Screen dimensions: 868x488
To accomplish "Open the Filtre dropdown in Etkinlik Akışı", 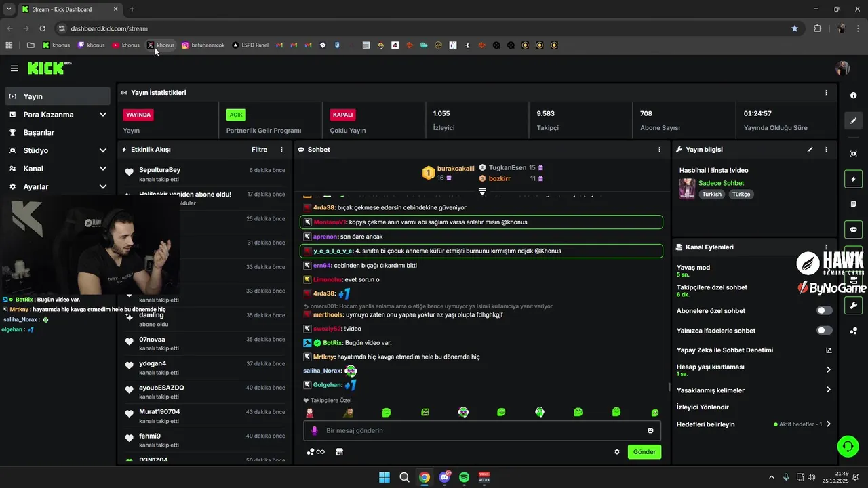I will [259, 149].
